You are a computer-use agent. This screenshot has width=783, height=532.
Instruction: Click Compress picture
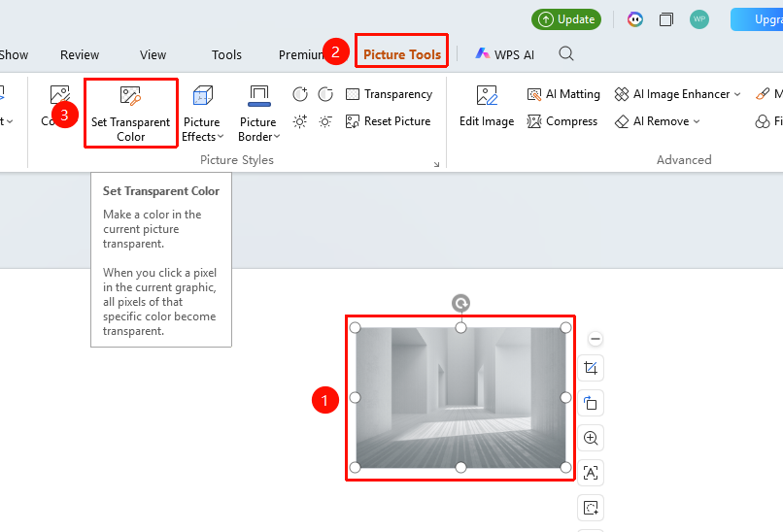point(562,121)
